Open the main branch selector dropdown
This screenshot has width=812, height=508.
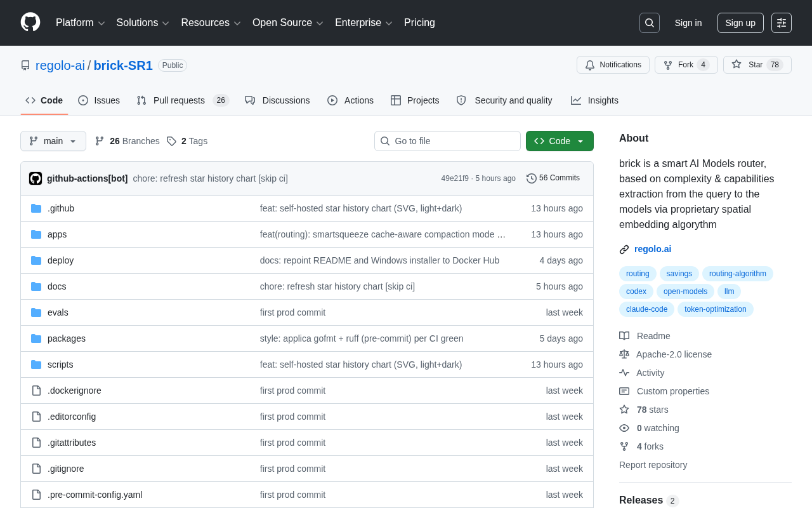(53, 141)
